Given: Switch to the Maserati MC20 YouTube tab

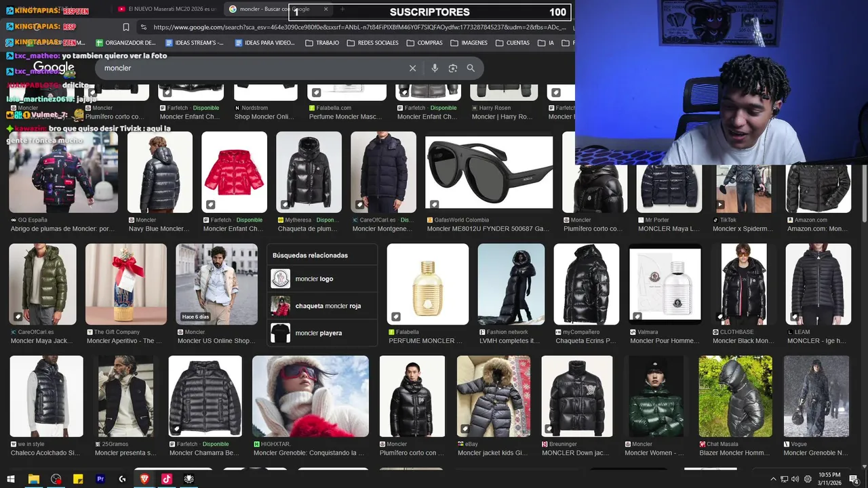Looking at the screenshot, I should 167,9.
